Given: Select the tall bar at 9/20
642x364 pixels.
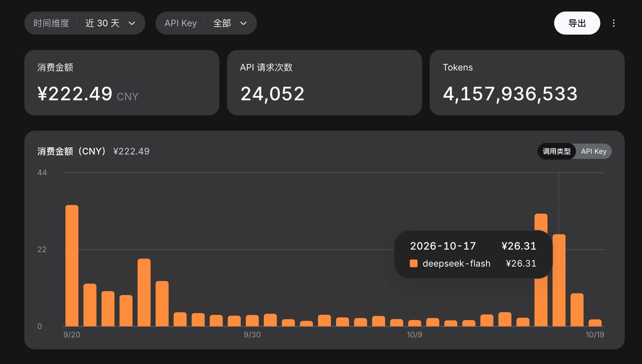Looking at the screenshot, I should tap(72, 266).
